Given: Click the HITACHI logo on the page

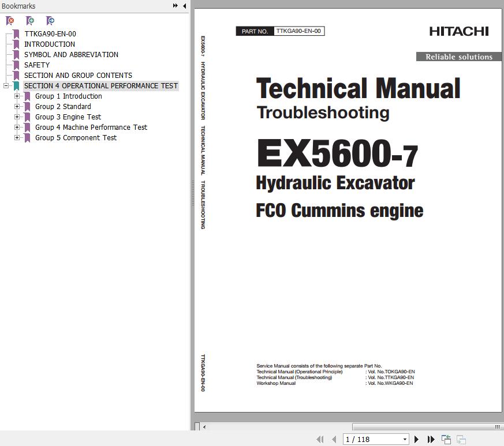Looking at the screenshot, I should point(459,32).
